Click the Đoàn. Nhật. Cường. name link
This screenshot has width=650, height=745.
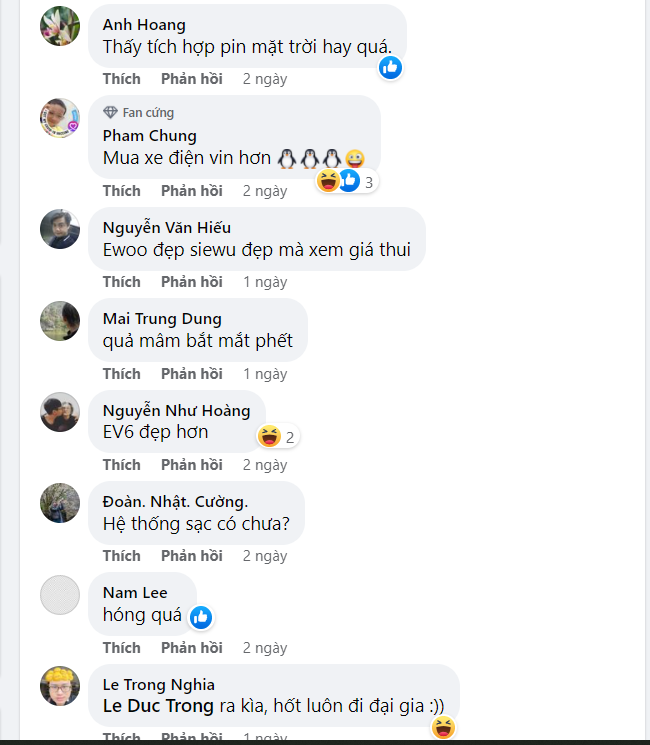click(x=175, y=501)
